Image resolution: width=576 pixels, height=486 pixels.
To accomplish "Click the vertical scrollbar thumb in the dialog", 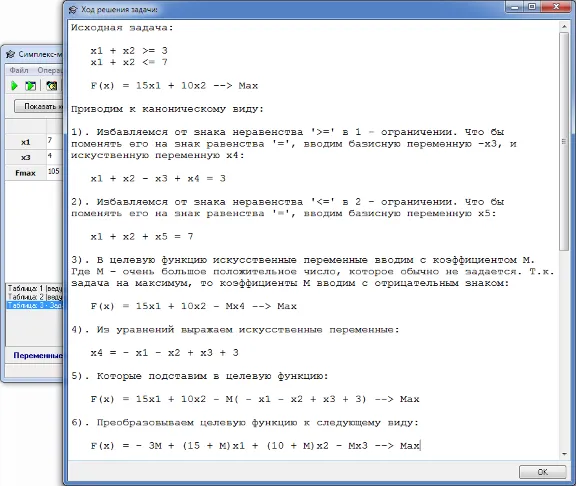I will coord(564,141).
